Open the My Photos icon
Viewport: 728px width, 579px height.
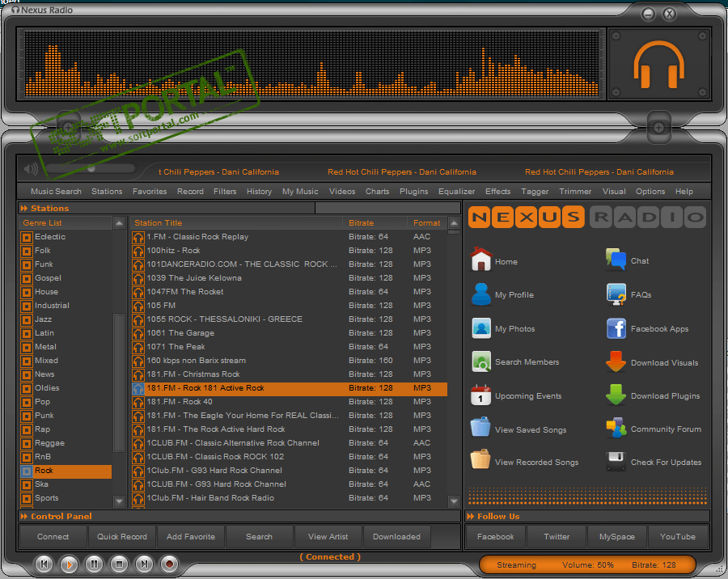pos(481,328)
